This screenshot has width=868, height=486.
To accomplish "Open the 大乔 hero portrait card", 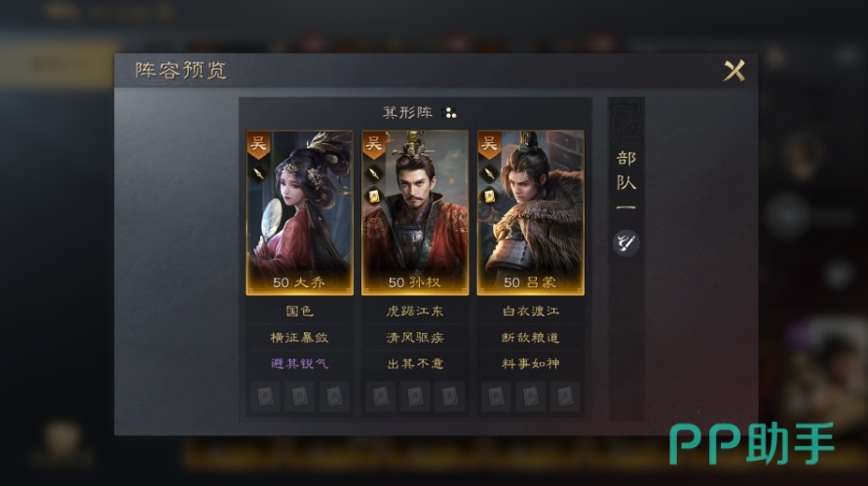I will (299, 213).
